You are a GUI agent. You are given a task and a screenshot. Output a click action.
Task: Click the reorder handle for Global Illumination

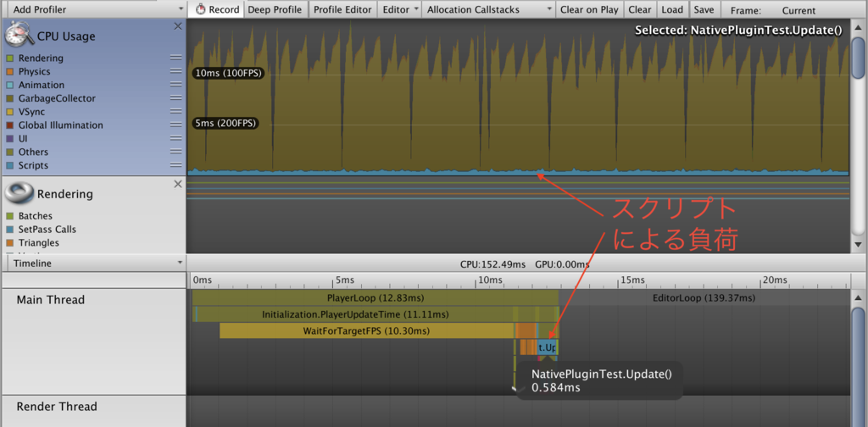click(x=176, y=125)
